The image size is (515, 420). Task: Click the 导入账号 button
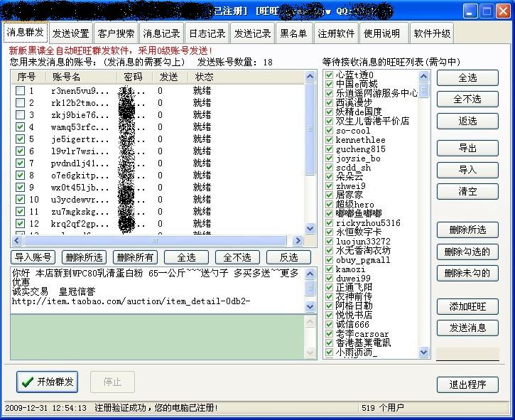coord(33,257)
